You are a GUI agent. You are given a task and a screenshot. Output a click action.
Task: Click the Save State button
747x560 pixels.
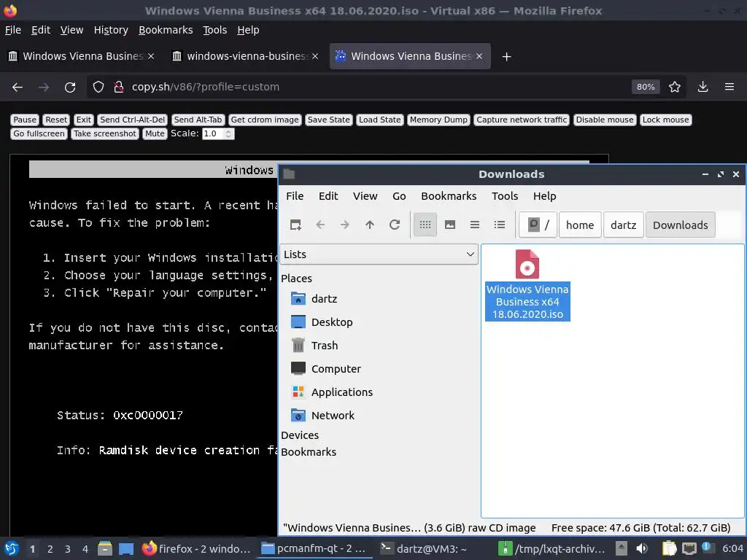click(329, 120)
